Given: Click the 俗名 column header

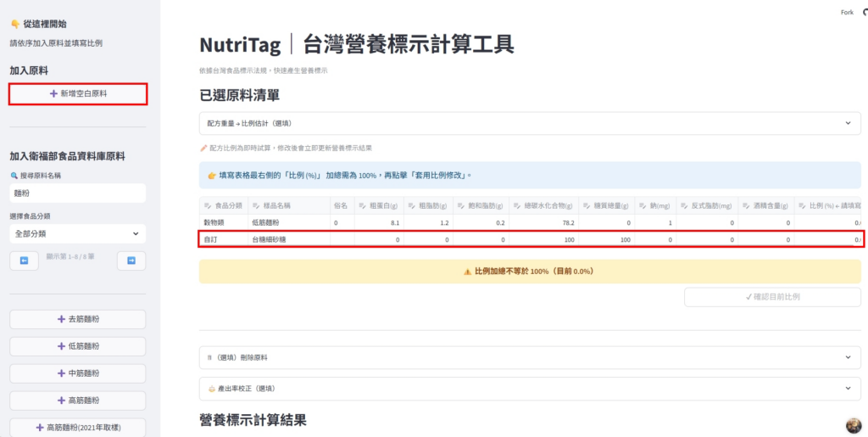Looking at the screenshot, I should pos(341,205).
